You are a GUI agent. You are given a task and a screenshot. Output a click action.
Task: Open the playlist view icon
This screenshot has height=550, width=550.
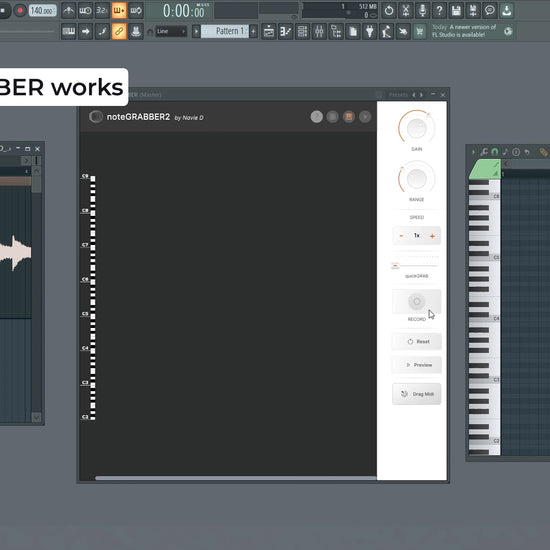pos(269,32)
